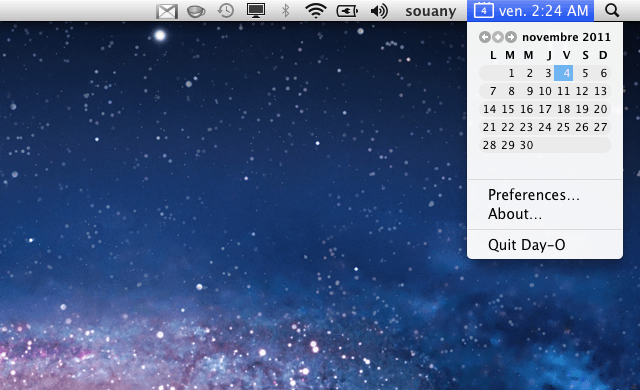Jump to today with the center dot button
This screenshot has height=390, width=640.
[x=498, y=37]
